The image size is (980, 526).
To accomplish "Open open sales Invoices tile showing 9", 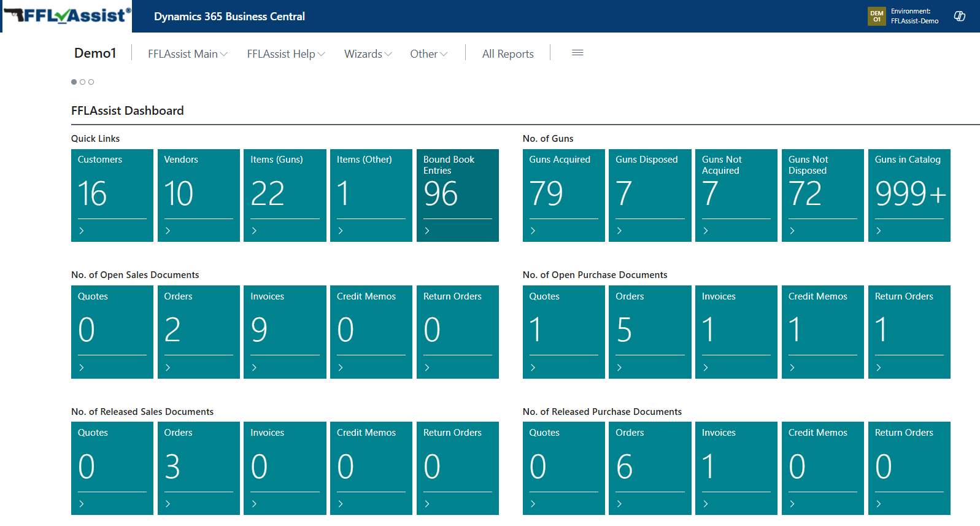I will 285,332.
